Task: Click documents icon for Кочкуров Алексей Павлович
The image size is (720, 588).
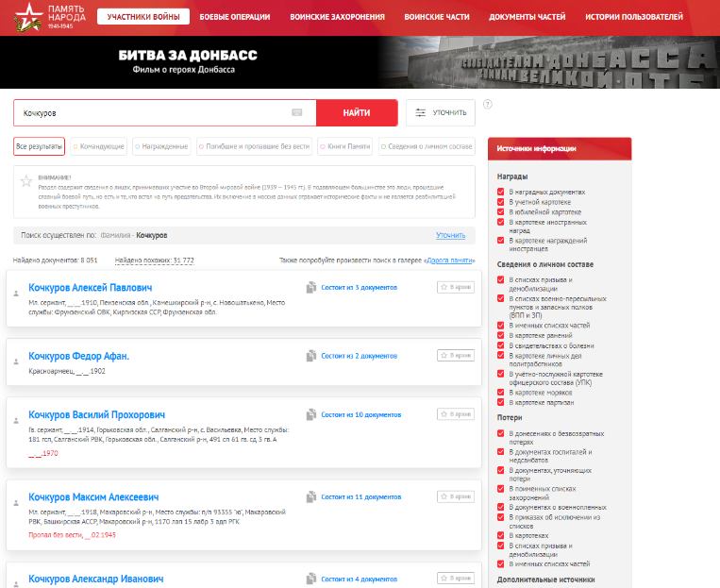Action: coord(310,287)
